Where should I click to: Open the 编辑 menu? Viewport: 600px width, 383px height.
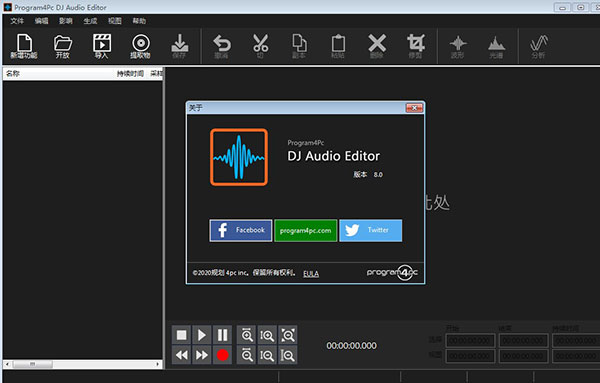41,21
